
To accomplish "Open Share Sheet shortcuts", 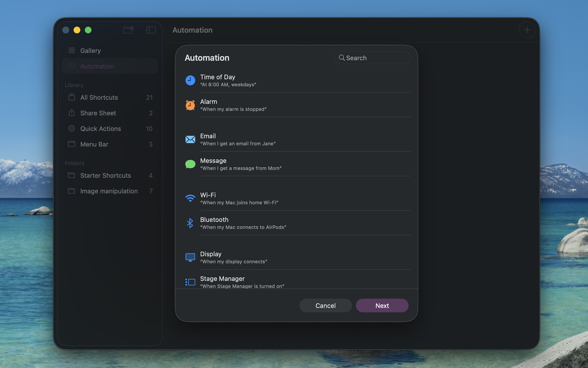I will point(110,113).
